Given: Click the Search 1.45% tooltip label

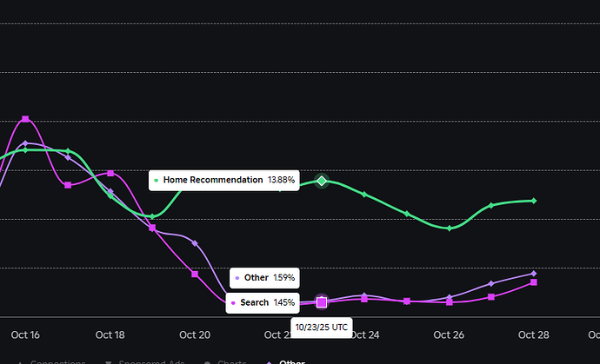Looking at the screenshot, I should [x=263, y=303].
